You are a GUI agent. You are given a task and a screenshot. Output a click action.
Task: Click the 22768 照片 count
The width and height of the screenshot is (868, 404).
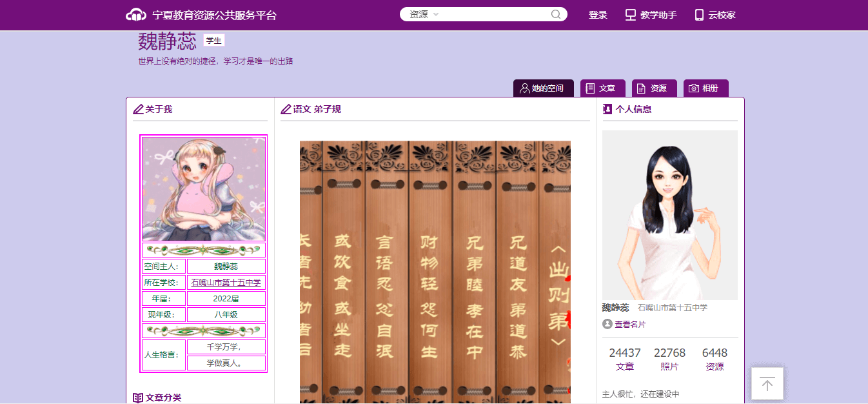[669, 359]
